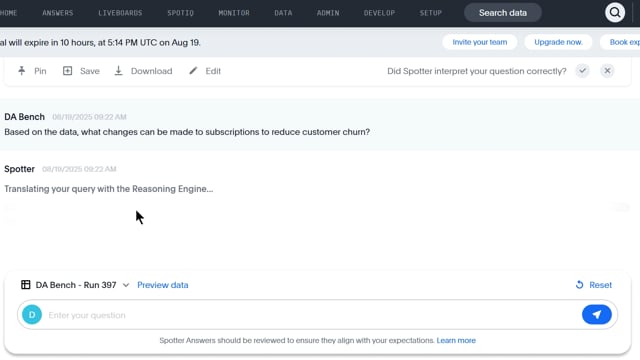Click the Save icon
The width and height of the screenshot is (640, 360).
pos(67,71)
